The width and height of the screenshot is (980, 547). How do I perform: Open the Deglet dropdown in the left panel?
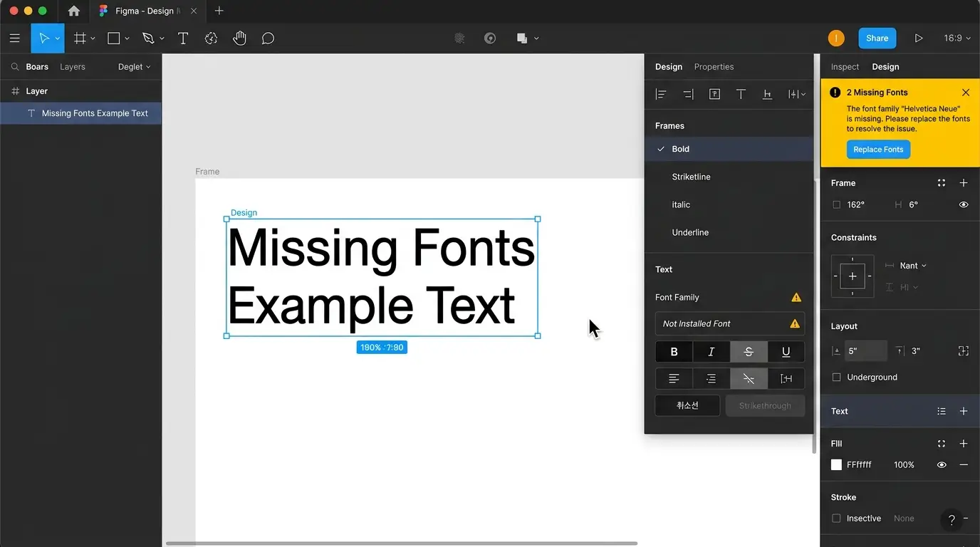[134, 67]
